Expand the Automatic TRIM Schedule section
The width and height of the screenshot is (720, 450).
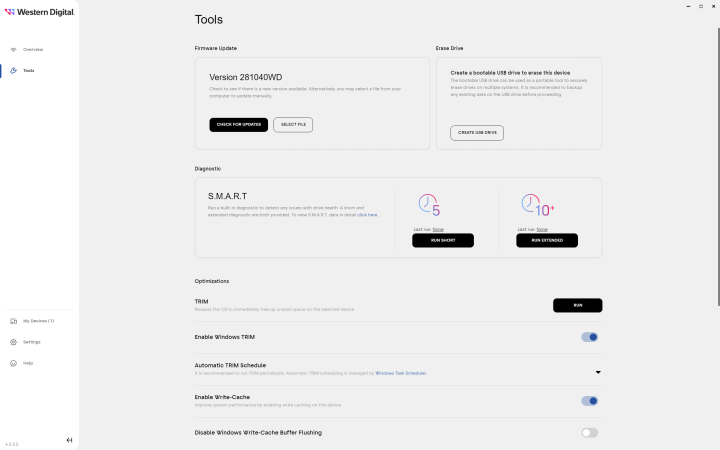[x=597, y=372]
